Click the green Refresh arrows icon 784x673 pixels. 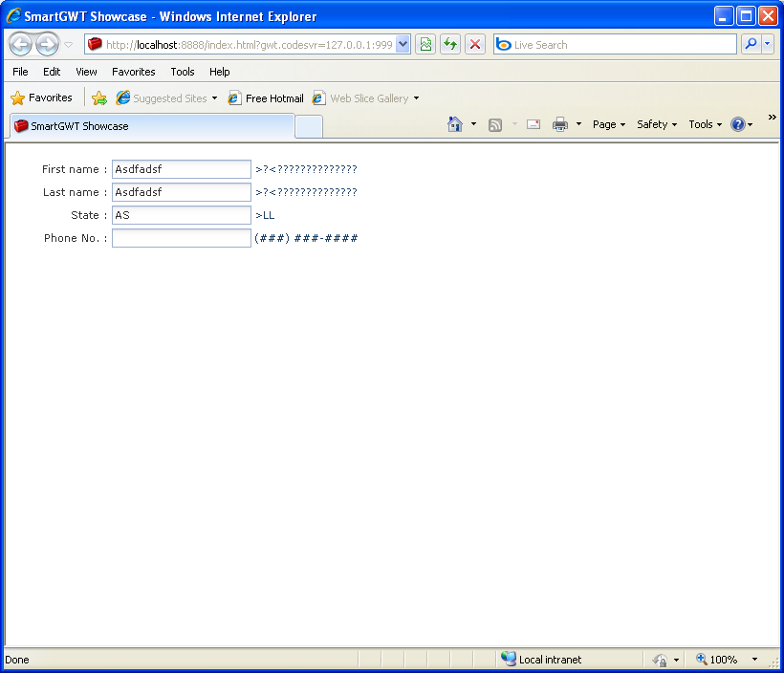click(x=450, y=45)
